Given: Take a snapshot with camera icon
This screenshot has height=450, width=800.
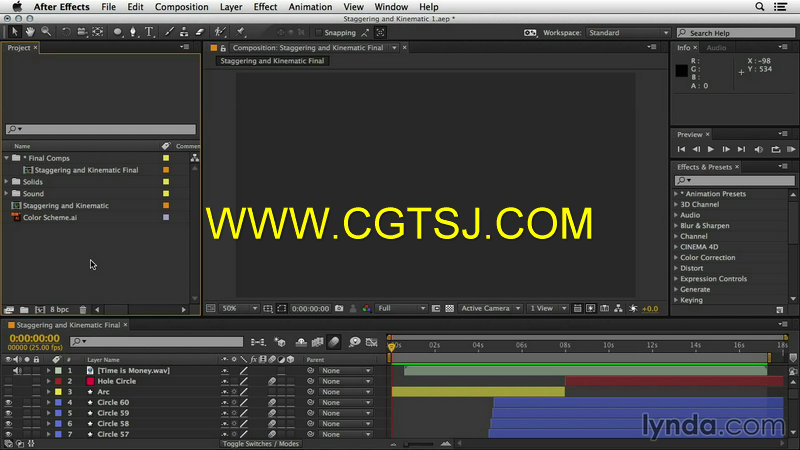Looking at the screenshot, I should [339, 308].
